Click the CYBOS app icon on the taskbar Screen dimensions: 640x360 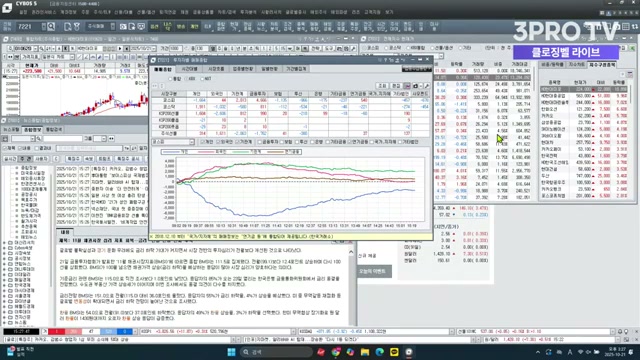[409, 352]
